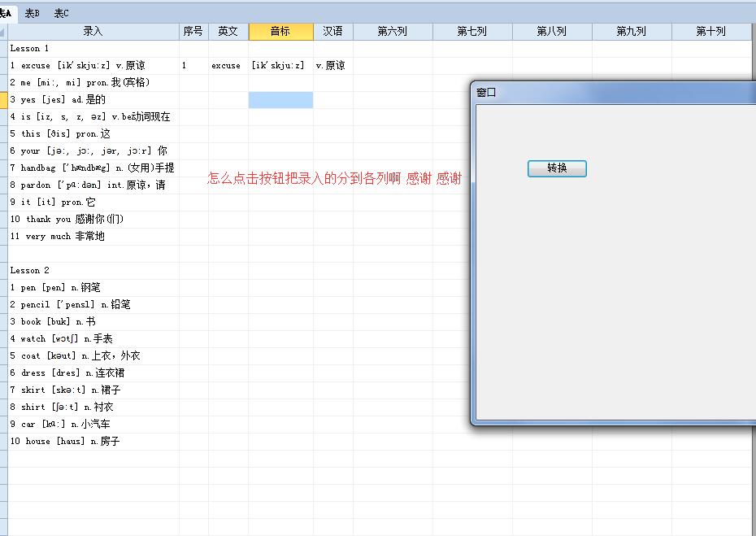Select the 第六列 column header

click(393, 31)
